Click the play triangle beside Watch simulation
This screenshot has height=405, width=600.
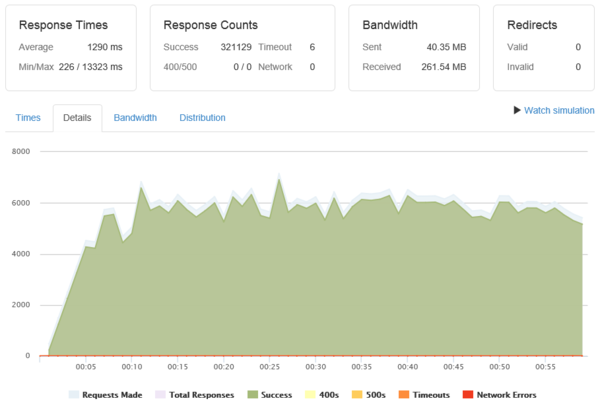[x=517, y=110]
